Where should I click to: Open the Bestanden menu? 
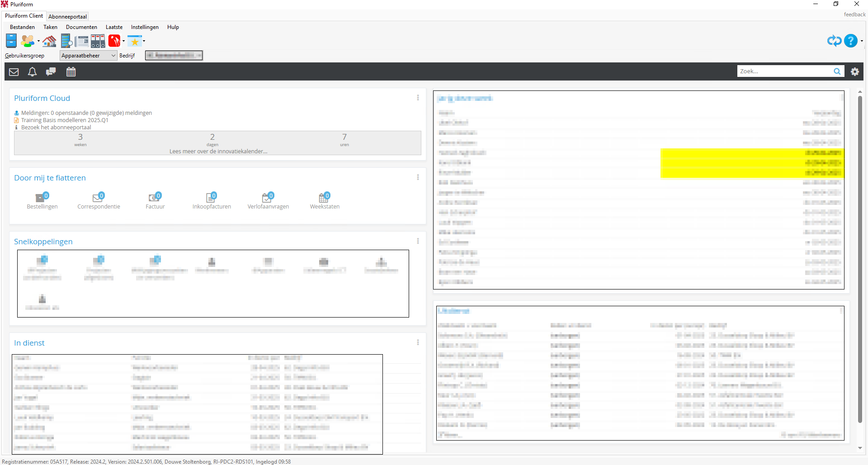[22, 27]
